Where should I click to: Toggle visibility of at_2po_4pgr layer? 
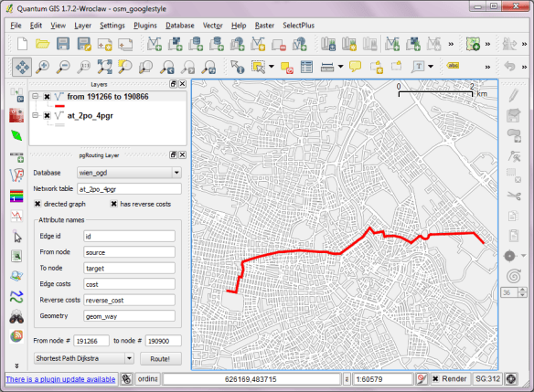47,116
